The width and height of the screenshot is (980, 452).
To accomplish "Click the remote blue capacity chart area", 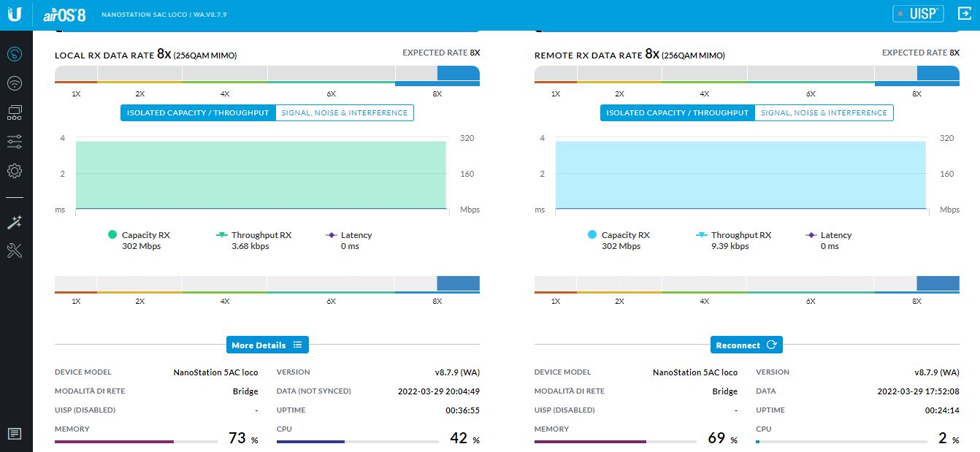I will click(x=740, y=175).
